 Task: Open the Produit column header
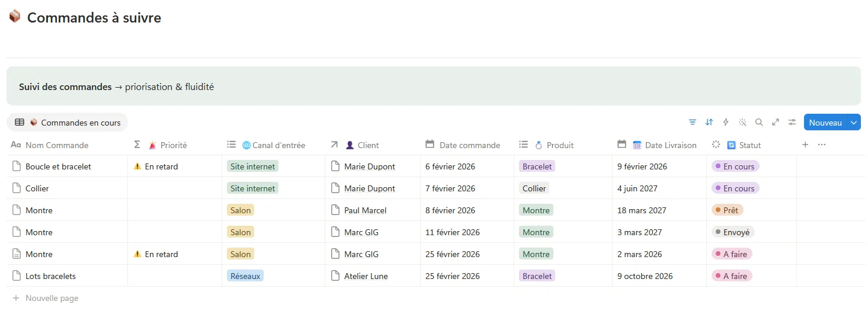[563, 145]
